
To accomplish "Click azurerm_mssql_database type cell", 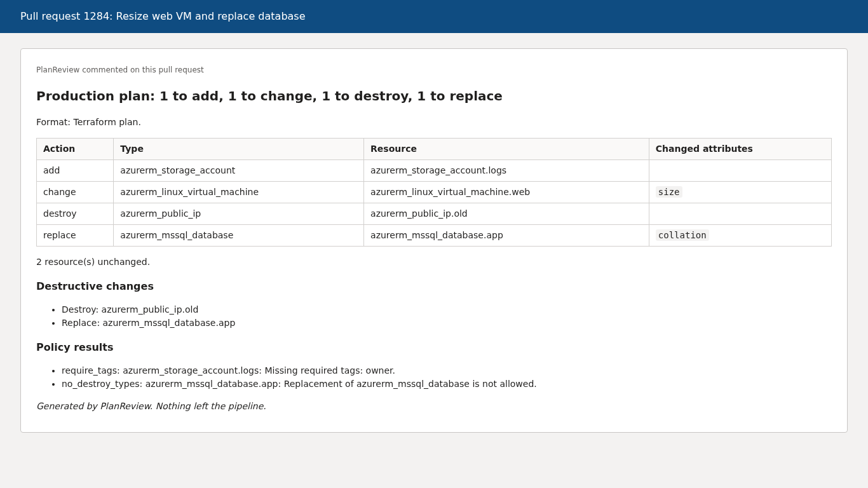I will pos(239,235).
